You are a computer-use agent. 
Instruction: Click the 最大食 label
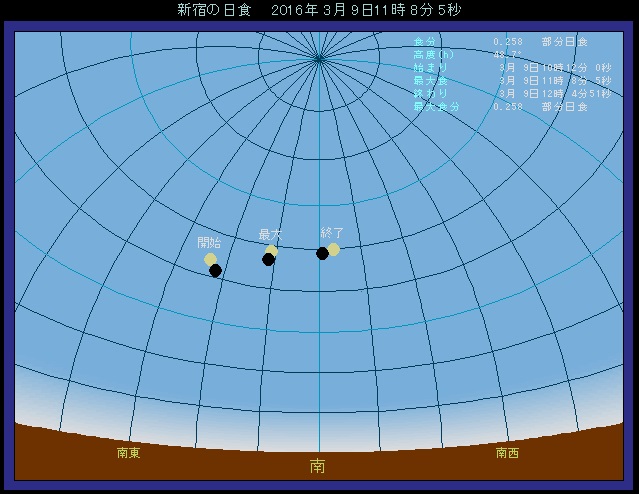pos(430,81)
